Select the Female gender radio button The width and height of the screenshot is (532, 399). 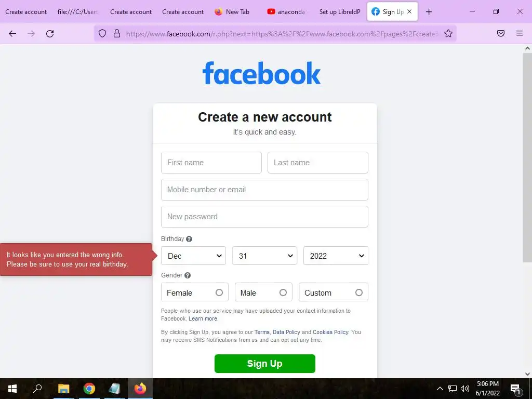tap(219, 292)
